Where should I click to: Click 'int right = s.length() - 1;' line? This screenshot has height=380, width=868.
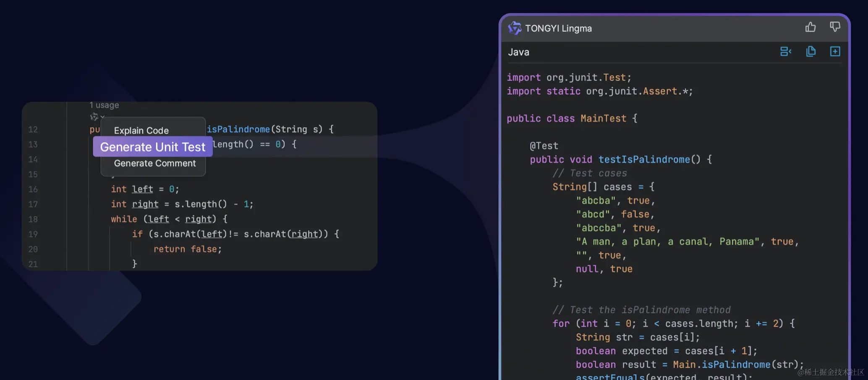pos(182,204)
